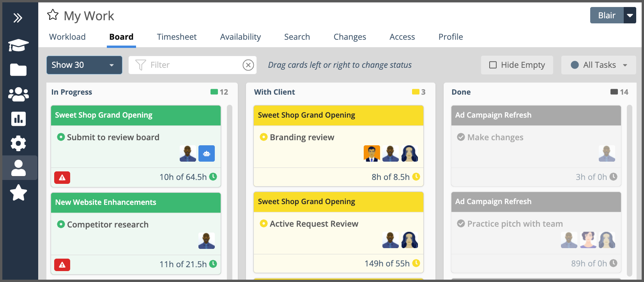Image resolution: width=644 pixels, height=282 pixels.
Task: Click the funnel filter icon
Action: (x=140, y=65)
